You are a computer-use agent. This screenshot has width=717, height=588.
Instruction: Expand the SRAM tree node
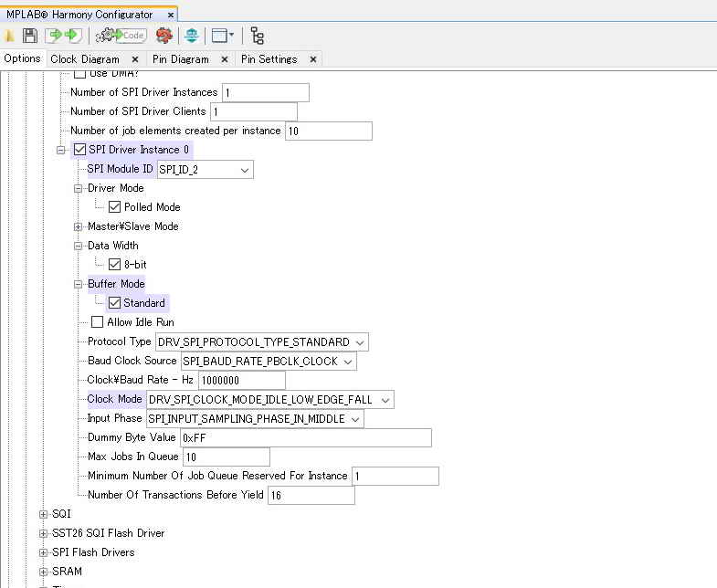coord(44,572)
